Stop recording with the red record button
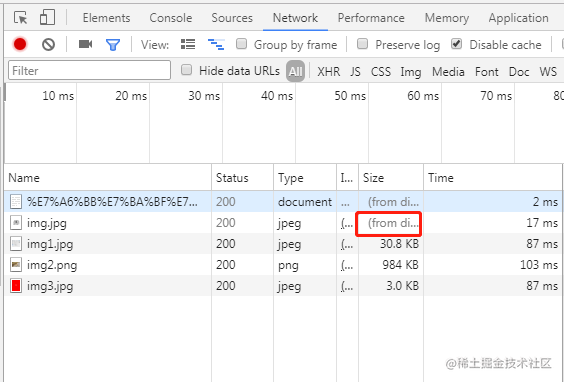564x382 pixels. pyautogui.click(x=20, y=44)
